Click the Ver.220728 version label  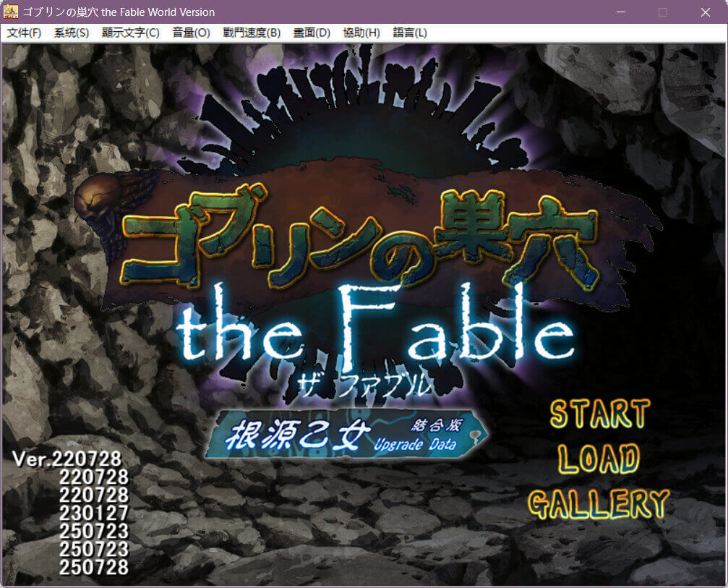coord(67,459)
